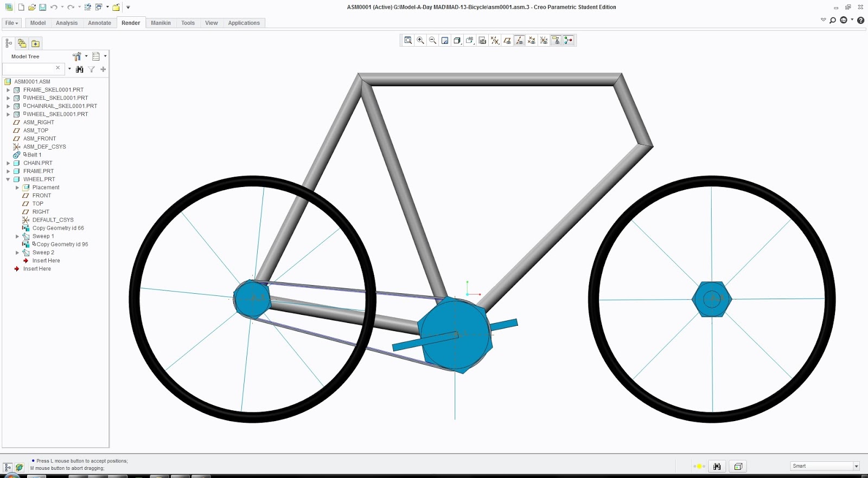Create a new file via New icon

pos(21,7)
